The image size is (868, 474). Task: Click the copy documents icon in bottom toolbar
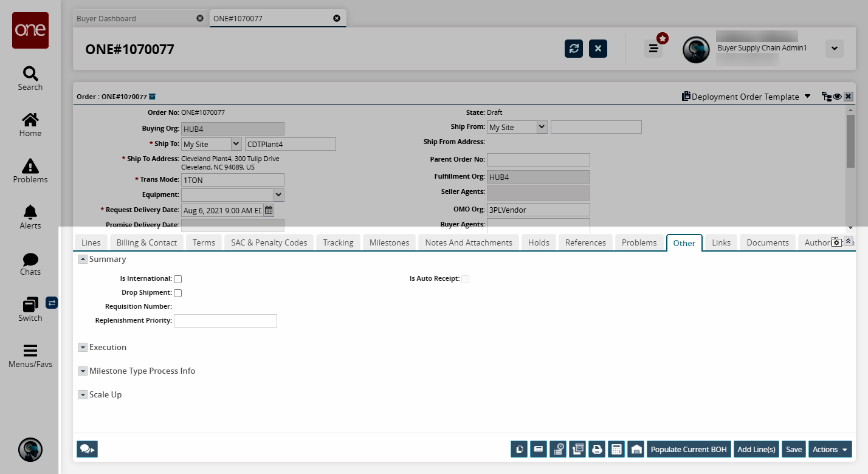[x=519, y=449]
